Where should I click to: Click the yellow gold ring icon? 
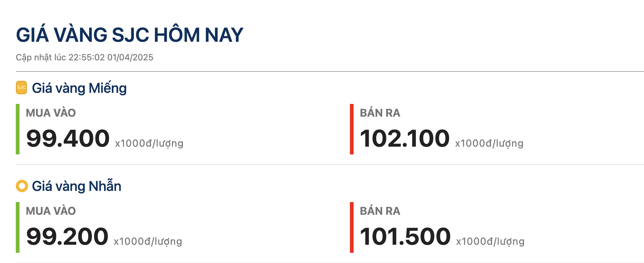(x=22, y=186)
